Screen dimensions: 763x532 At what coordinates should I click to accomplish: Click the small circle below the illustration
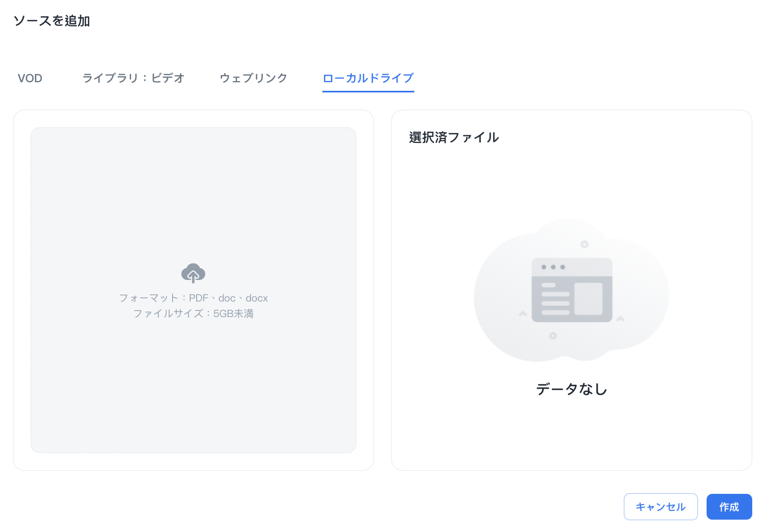[x=553, y=336]
